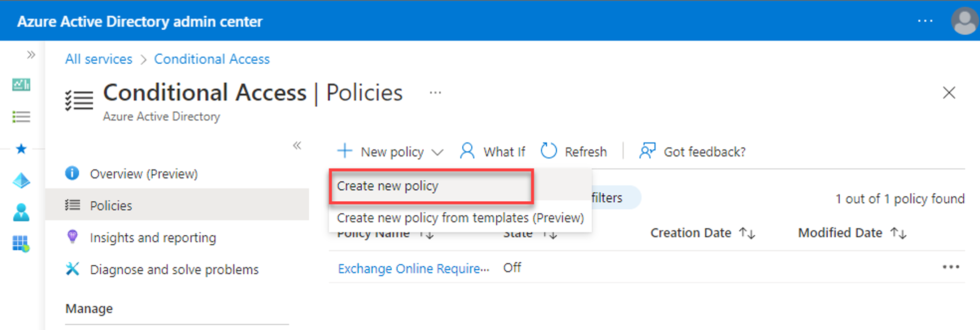Open Overview (Preview) in the blade menu

177,174
